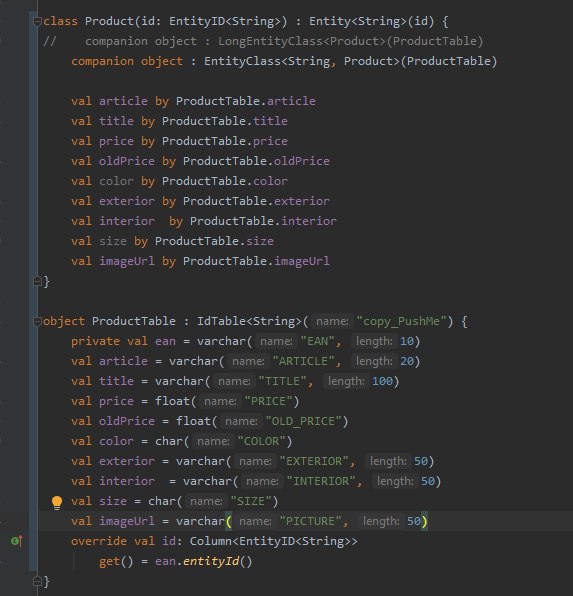Click the entityId() call
Viewport: 573px width, 596px height.
tap(217, 561)
